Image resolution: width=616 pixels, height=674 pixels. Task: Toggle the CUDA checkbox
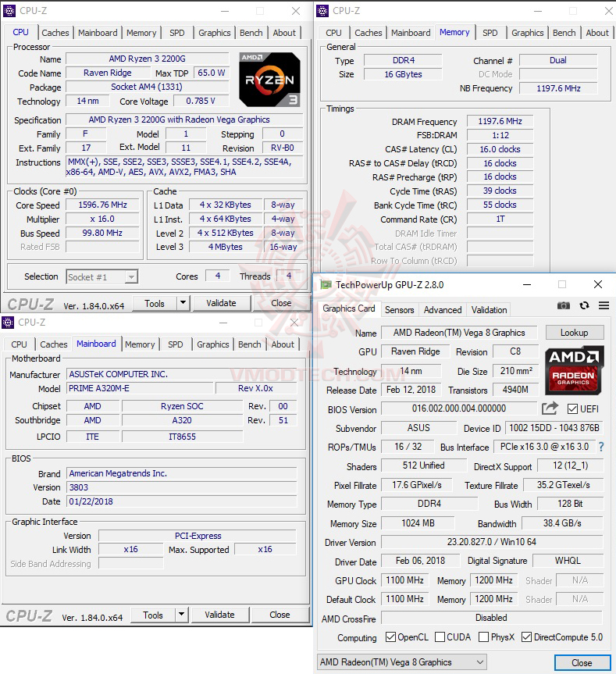(440, 637)
